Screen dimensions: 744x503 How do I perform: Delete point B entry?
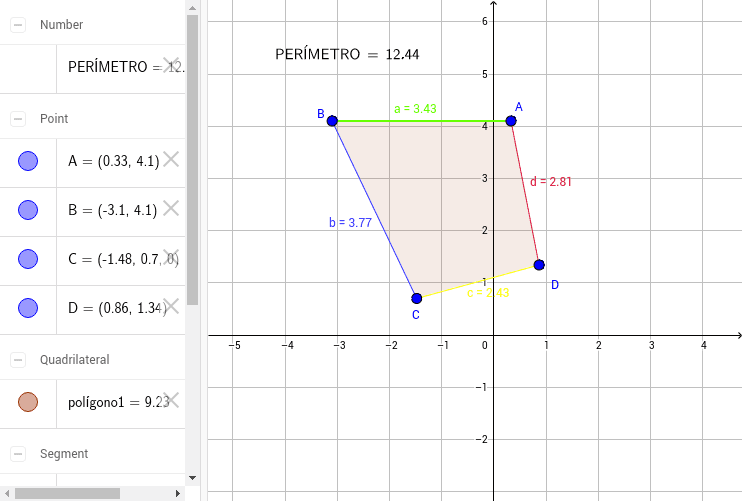pyautogui.click(x=171, y=208)
